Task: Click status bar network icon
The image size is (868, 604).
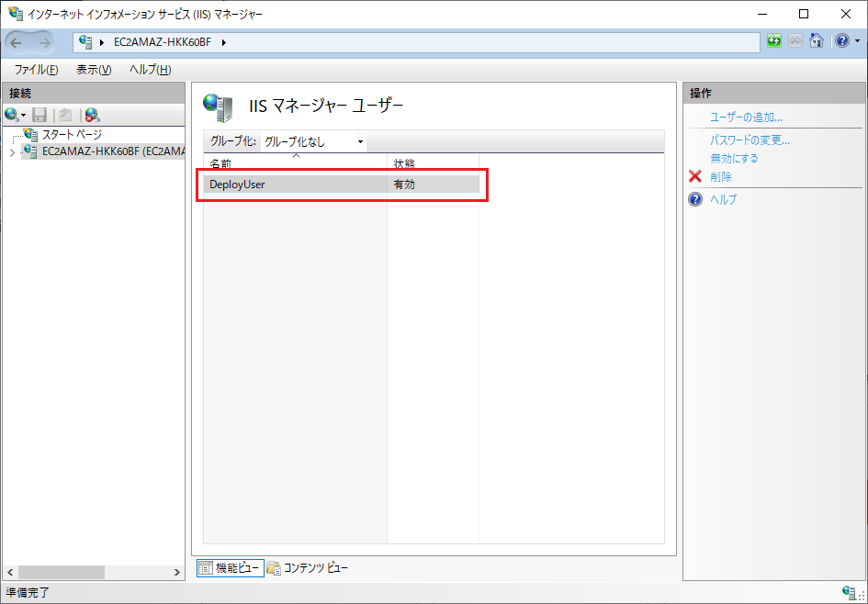Action: (x=851, y=592)
